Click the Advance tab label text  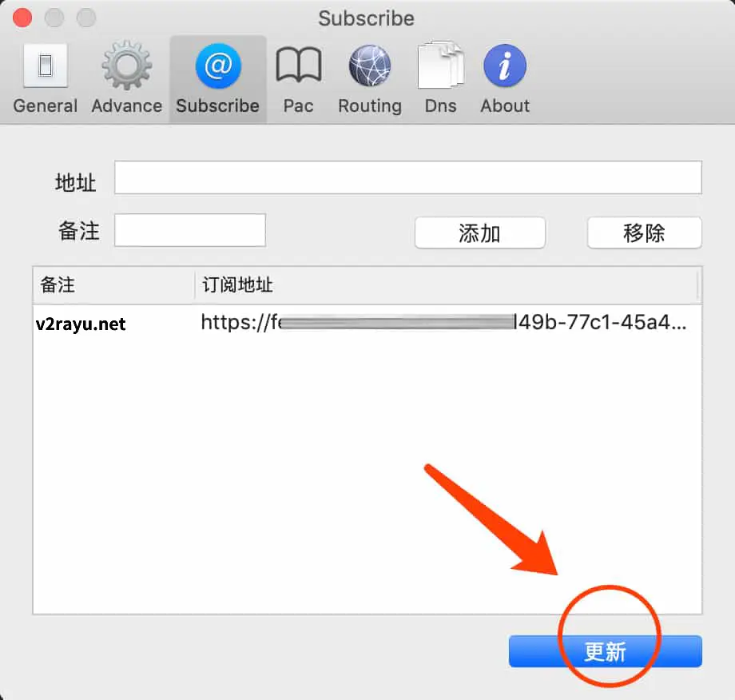click(x=127, y=106)
